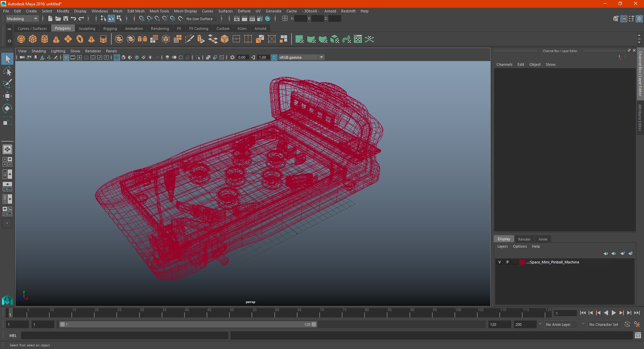Open the Script Editor button
This screenshot has width=644, height=349.
638,335
